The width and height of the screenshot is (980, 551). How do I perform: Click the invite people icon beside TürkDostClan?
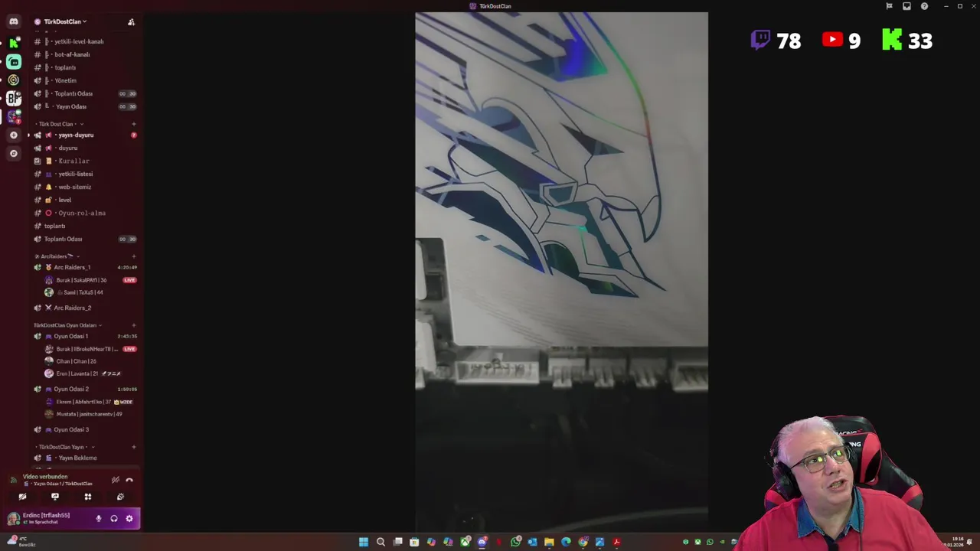pyautogui.click(x=131, y=21)
